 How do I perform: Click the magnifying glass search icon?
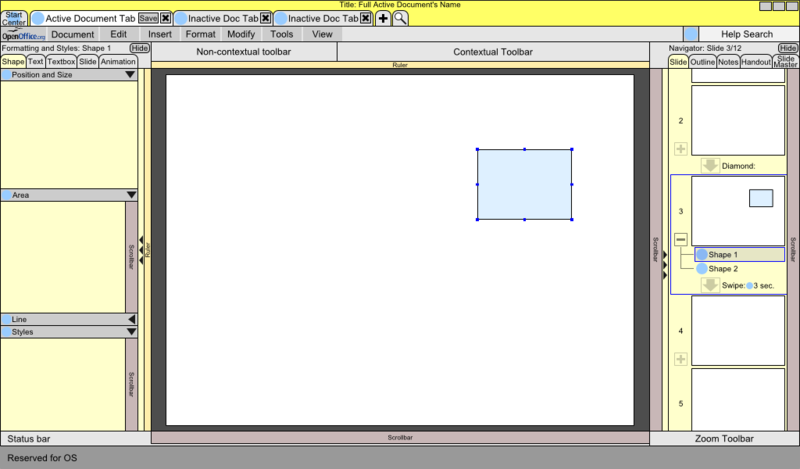(x=400, y=19)
